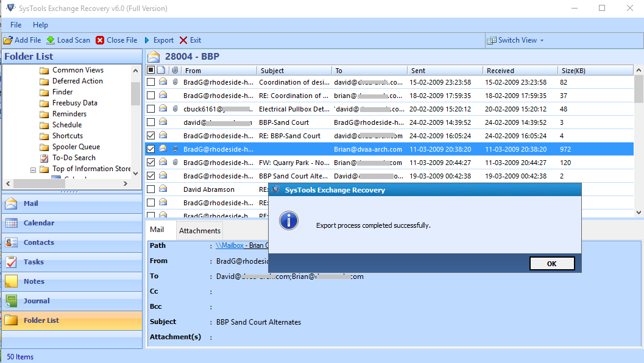Click the Freebusy Data folder icon
The image size is (644, 363).
(44, 104)
